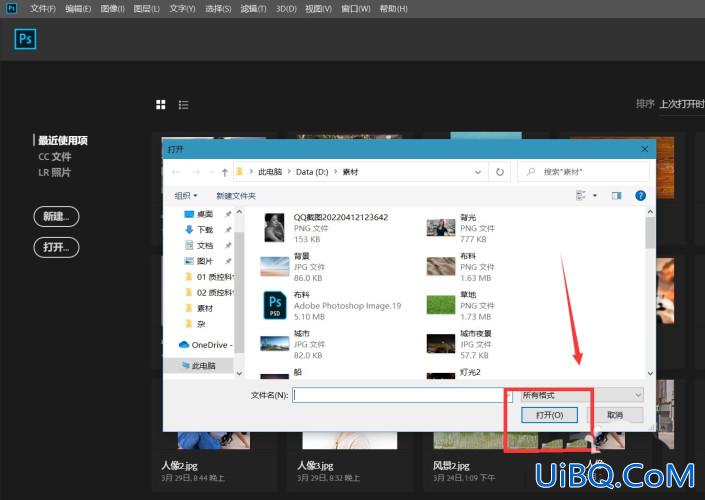Select the 01 质控科 folder
The height and width of the screenshot is (500, 705).
(x=209, y=277)
